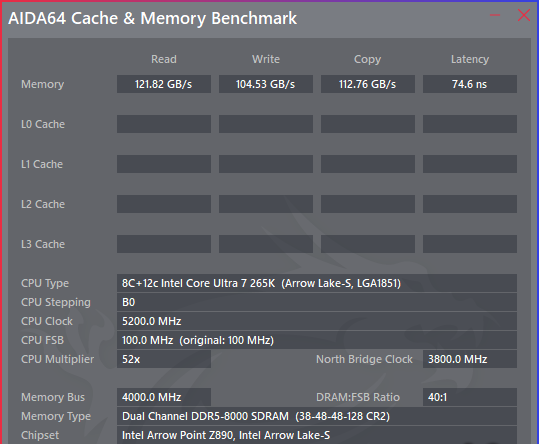The image size is (539, 444).
Task: Select the empty L1 Cache Write cell
Action: click(266, 164)
